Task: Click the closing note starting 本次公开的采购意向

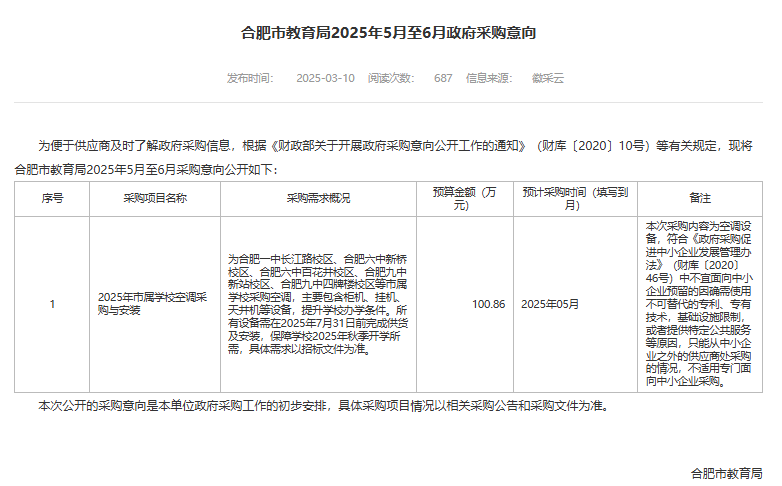Action: (x=325, y=406)
